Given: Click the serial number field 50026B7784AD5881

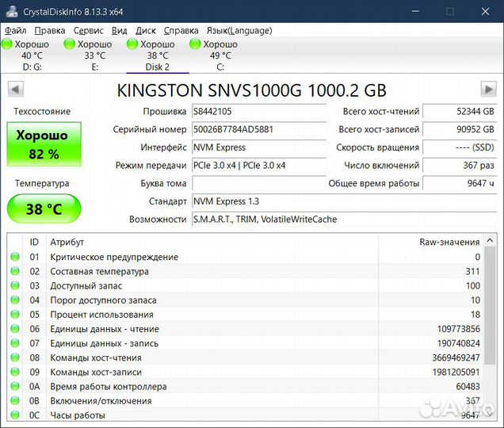Looking at the screenshot, I should tap(259, 130).
